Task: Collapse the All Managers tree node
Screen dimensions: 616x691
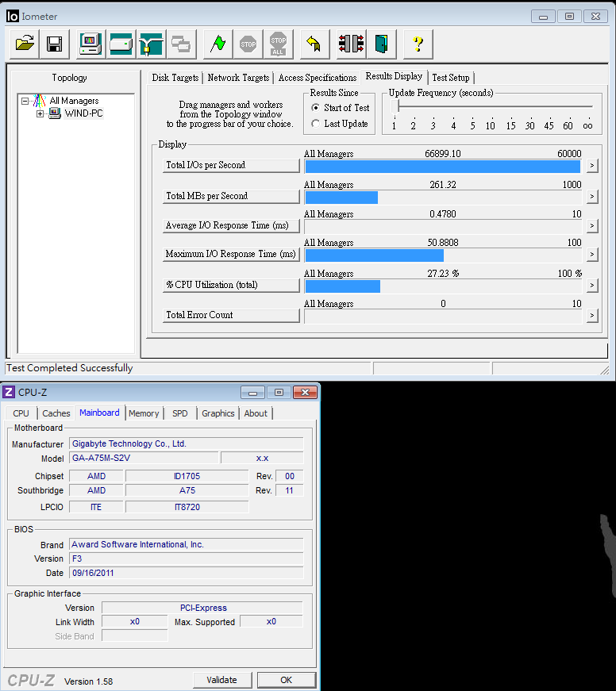Action: pyautogui.click(x=25, y=101)
